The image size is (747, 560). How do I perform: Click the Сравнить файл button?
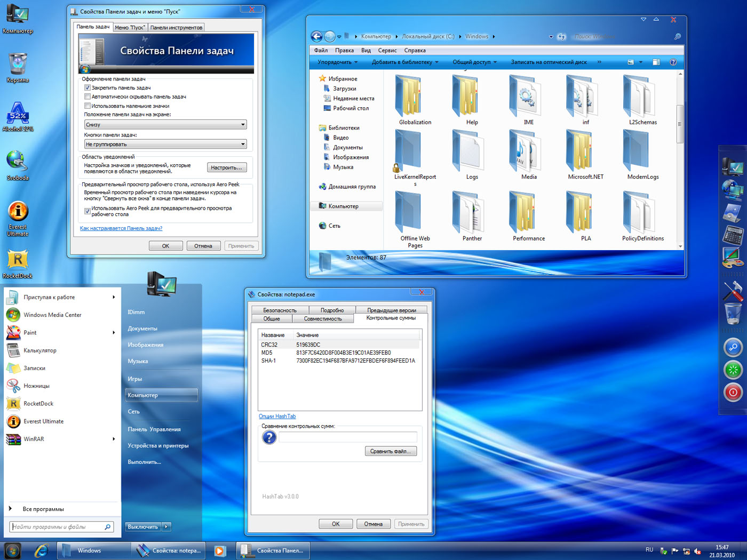tap(391, 451)
